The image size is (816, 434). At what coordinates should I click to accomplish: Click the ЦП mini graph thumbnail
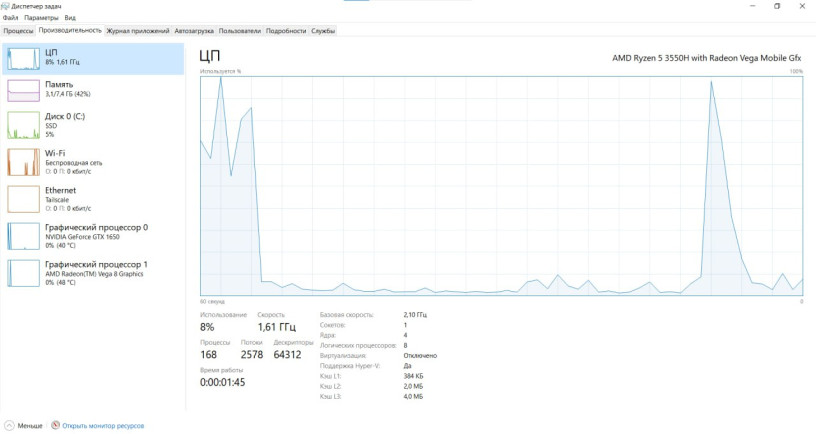point(23,59)
